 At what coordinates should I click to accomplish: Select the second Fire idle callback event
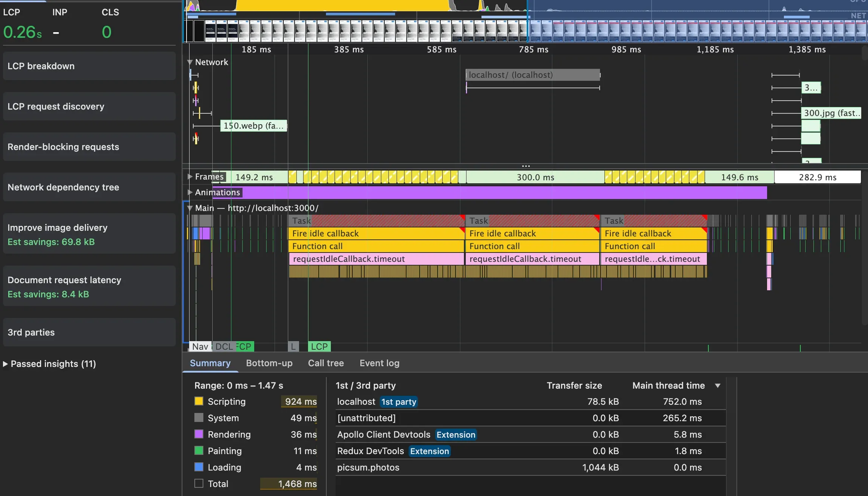(x=532, y=233)
